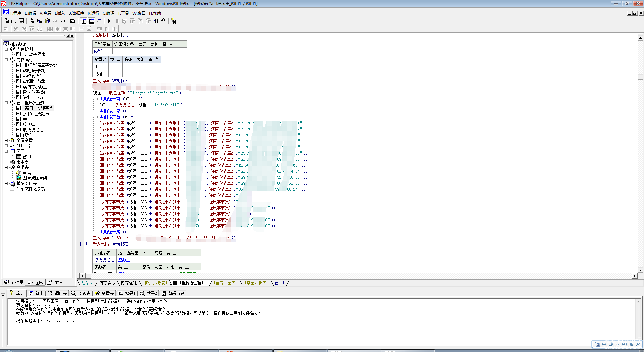Open the C.编译 menu

[108, 13]
